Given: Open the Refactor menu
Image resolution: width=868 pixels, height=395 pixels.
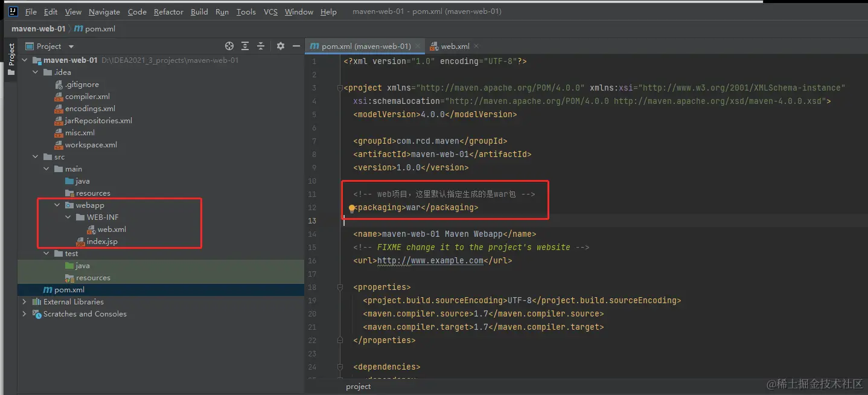Looking at the screenshot, I should point(168,11).
